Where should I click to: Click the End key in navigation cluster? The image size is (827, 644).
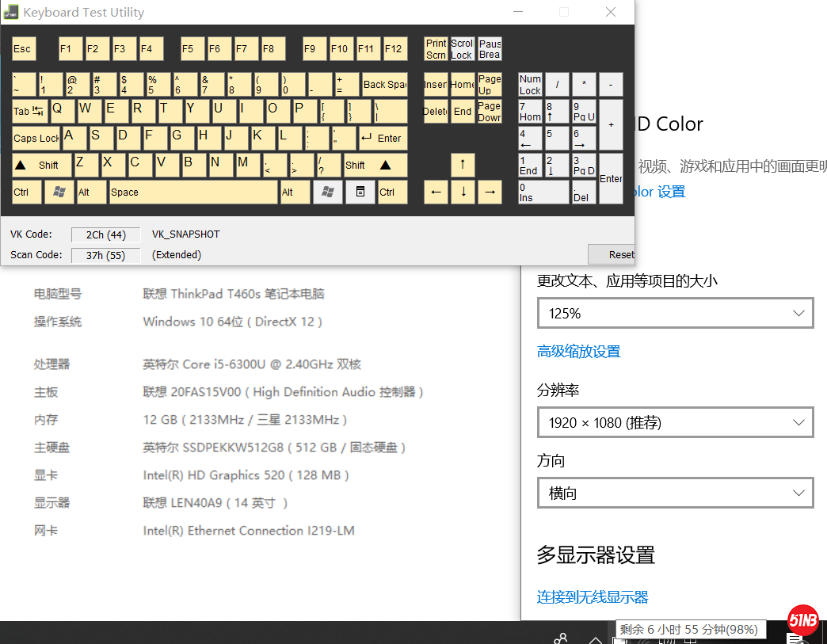click(463, 111)
